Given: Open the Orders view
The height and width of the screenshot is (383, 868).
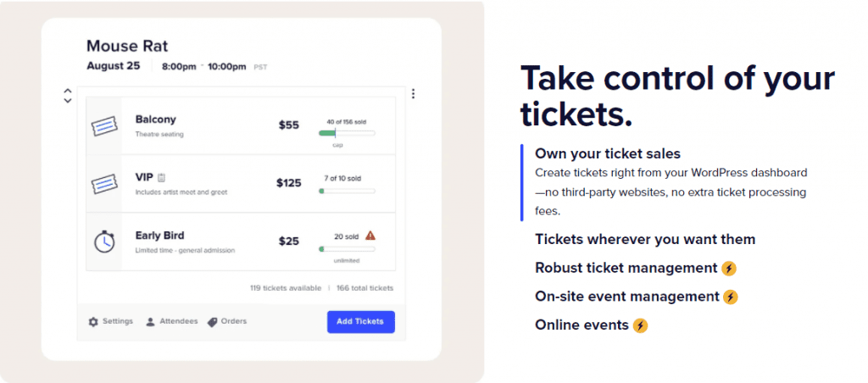Looking at the screenshot, I should [227, 321].
